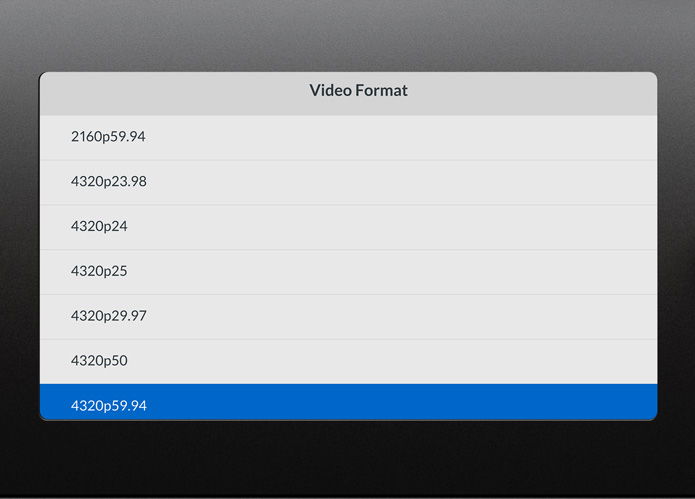695x499 pixels.
Task: Choose 4320p23.98 from the format list
Action: click(348, 182)
